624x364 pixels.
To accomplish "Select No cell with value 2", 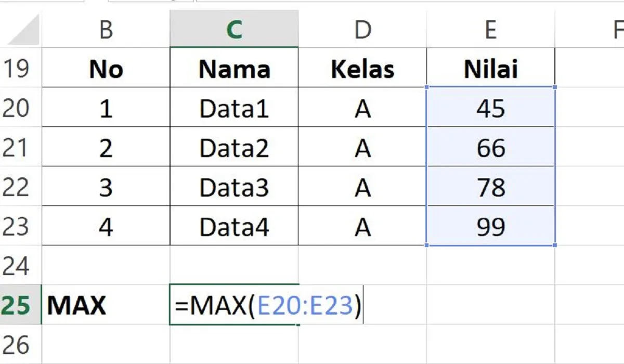I will [x=106, y=147].
